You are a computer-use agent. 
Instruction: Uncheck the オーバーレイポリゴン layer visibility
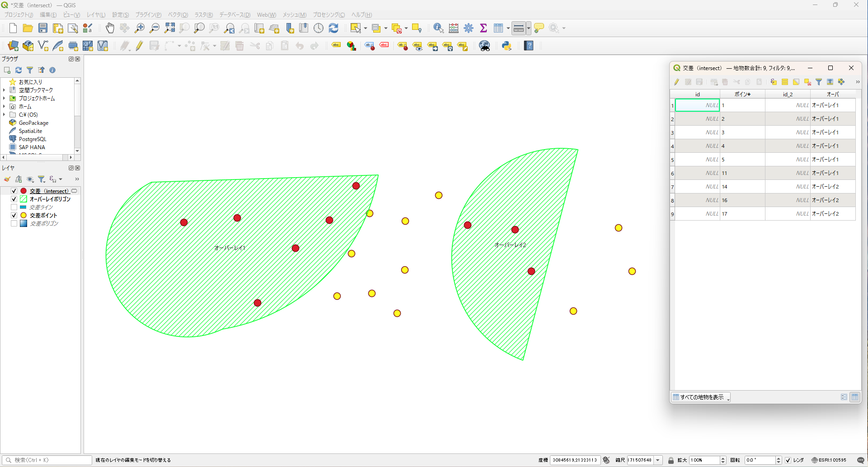click(x=14, y=199)
